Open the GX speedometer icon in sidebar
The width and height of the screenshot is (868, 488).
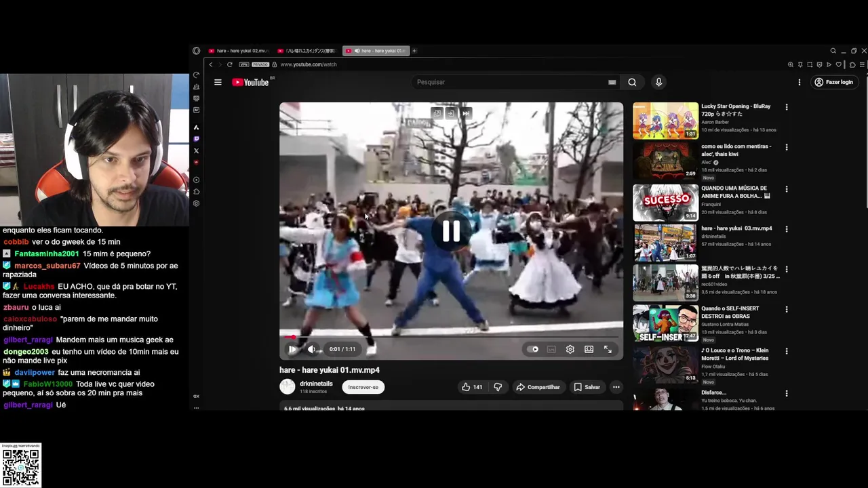coord(196,75)
